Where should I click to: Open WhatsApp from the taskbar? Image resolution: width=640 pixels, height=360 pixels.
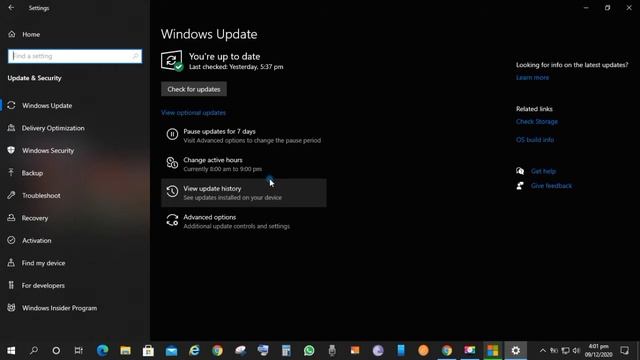point(309,350)
